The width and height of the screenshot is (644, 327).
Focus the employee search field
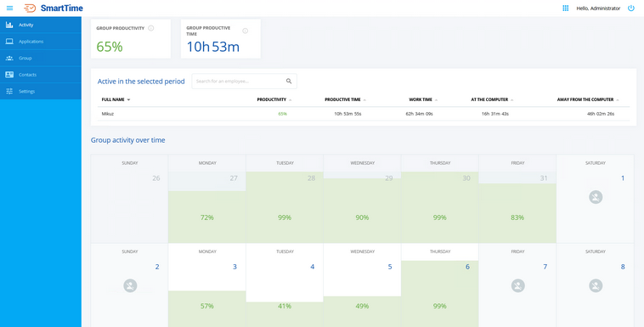point(245,82)
